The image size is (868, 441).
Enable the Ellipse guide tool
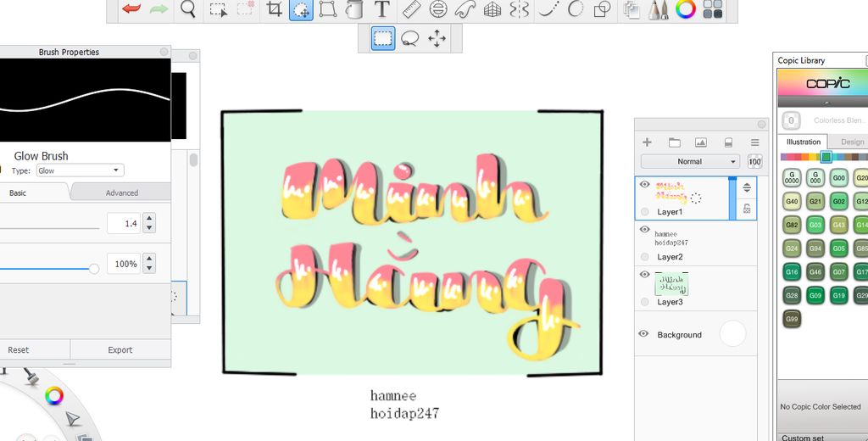[438, 8]
